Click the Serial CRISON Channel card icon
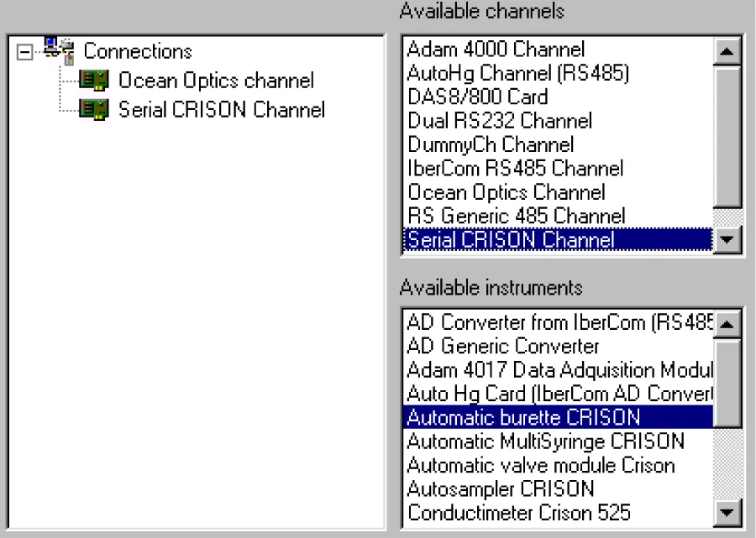 pyautogui.click(x=93, y=109)
